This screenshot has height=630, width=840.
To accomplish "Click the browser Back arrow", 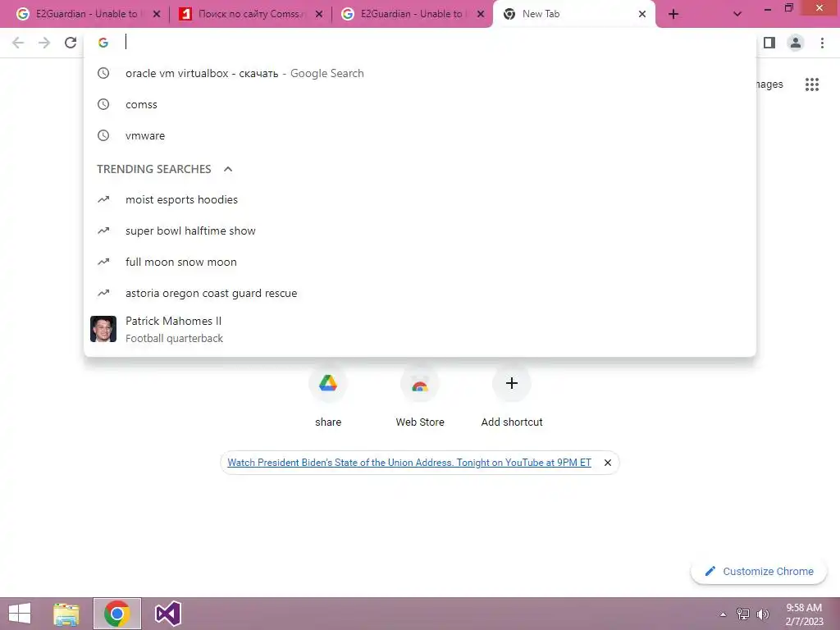I will [x=18, y=43].
